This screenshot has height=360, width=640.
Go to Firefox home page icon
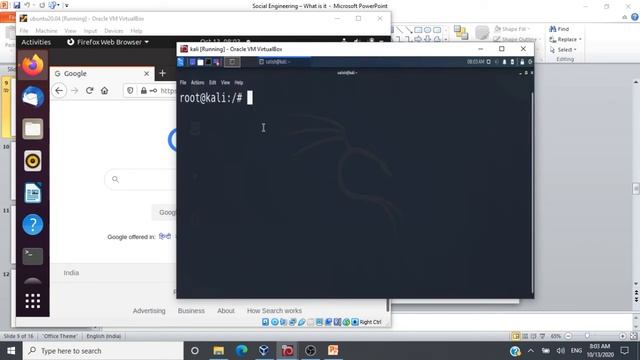click(104, 91)
